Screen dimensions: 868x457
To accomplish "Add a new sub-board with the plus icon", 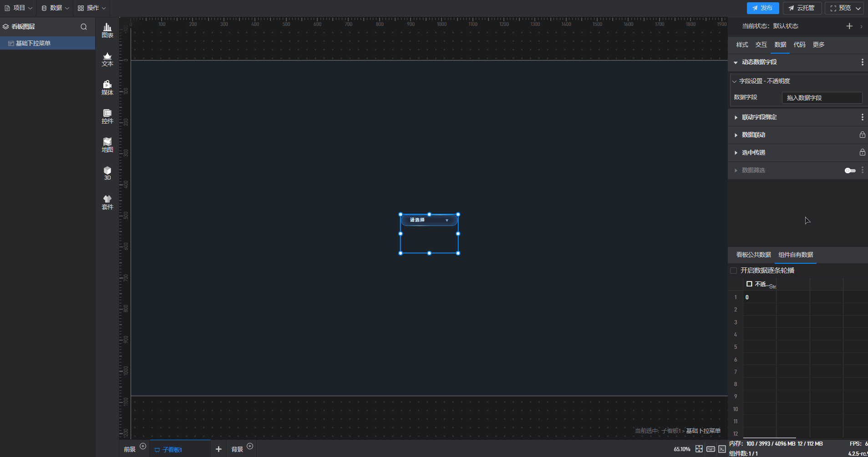I will pyautogui.click(x=218, y=449).
